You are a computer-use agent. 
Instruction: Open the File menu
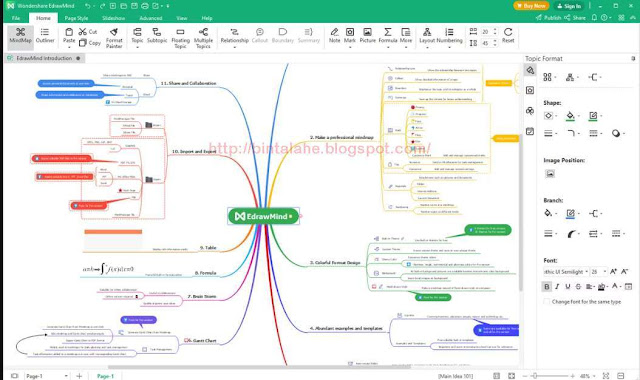pos(16,18)
